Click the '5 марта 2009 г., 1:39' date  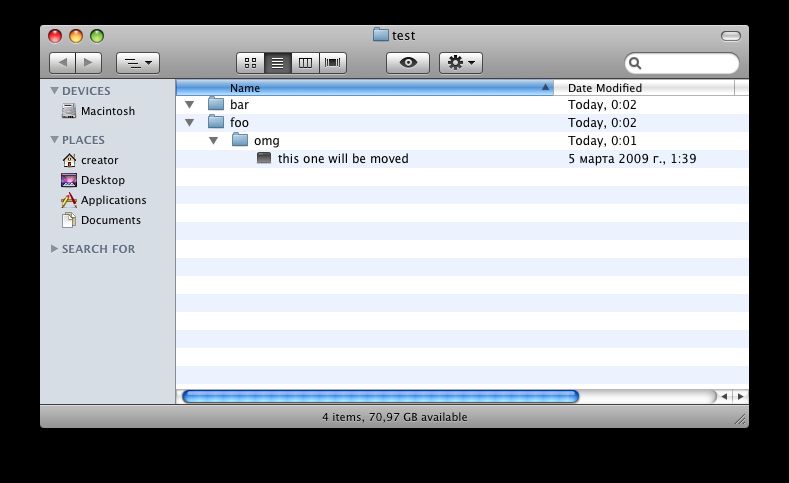point(632,158)
